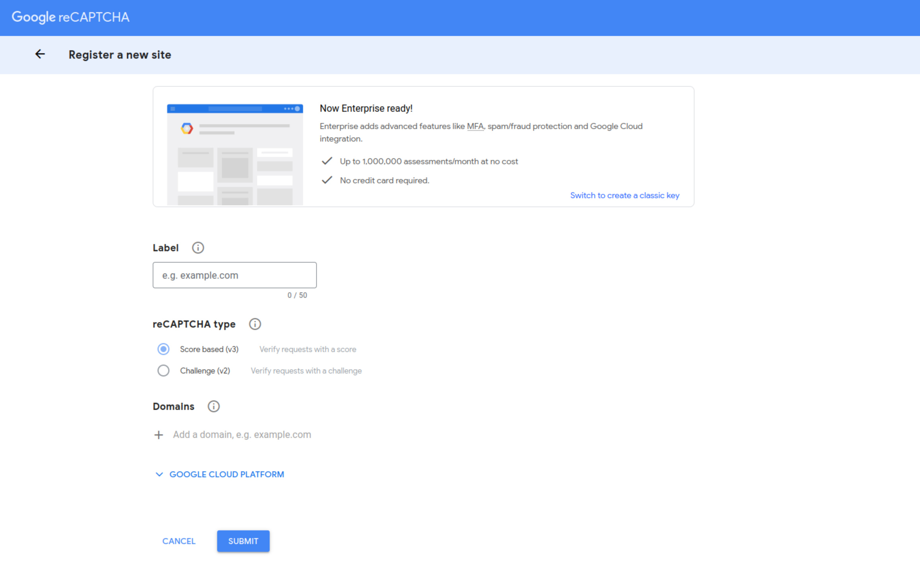Viewport: 920px width, 588px height.
Task: Click the MFA abbreviation in the description
Action: [x=475, y=126]
